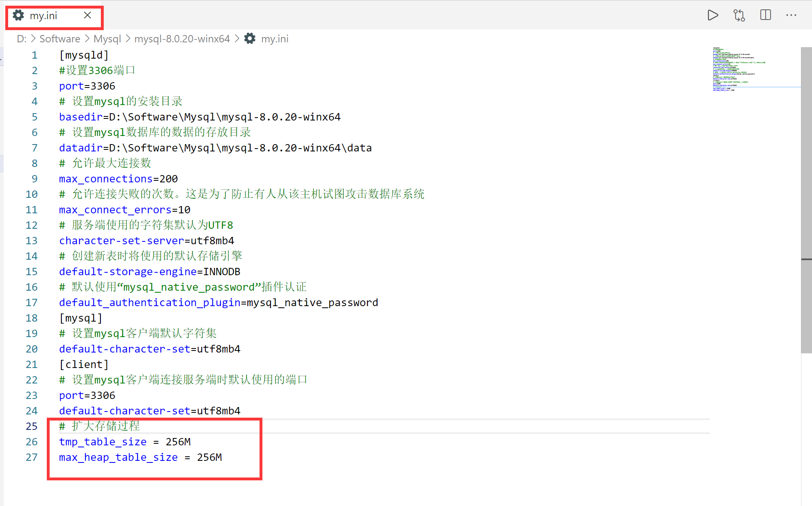Open D: breadcrumb segment

(22, 39)
